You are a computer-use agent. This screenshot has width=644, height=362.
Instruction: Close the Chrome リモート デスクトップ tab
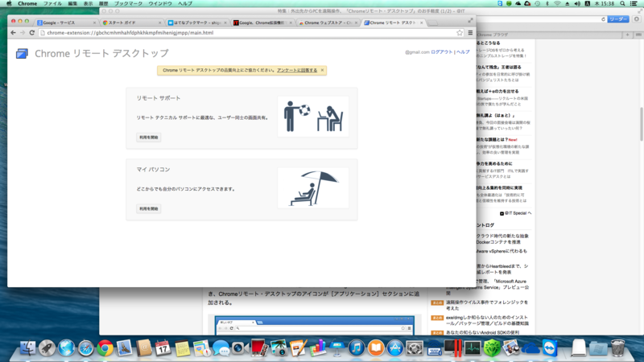421,23
